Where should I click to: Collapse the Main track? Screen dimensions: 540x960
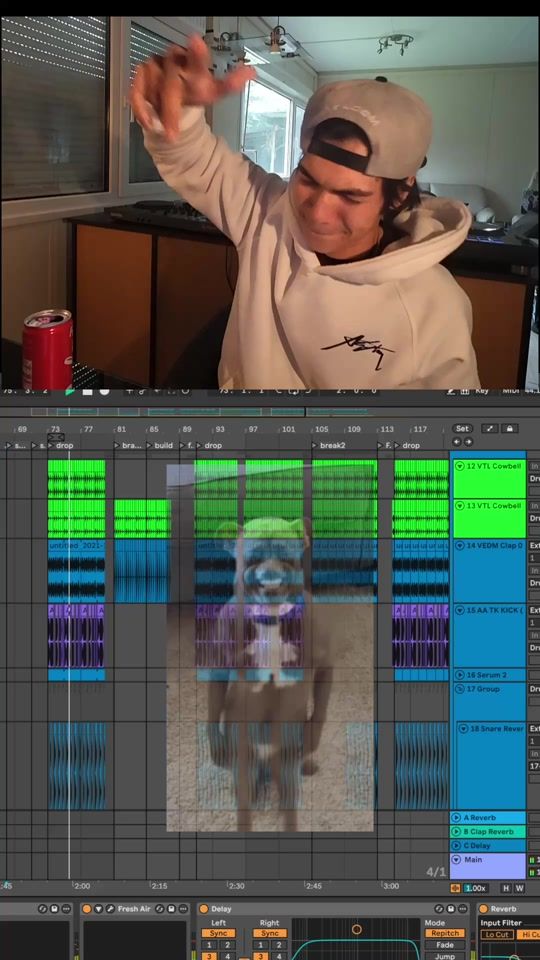(x=456, y=860)
